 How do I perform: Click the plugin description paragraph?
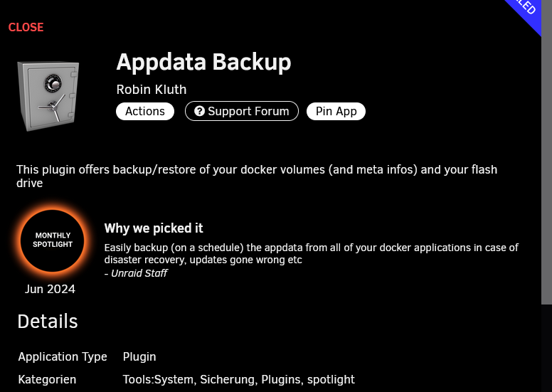[x=257, y=176]
